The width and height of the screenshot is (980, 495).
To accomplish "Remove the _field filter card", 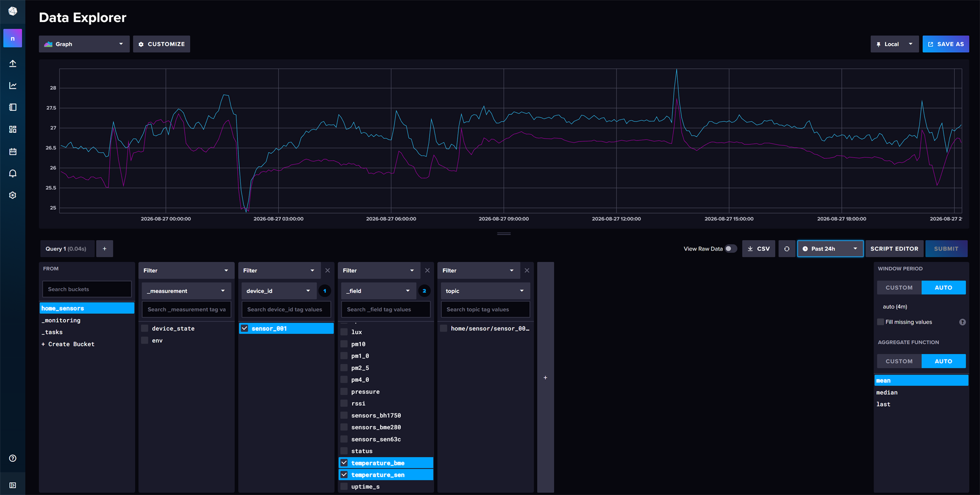I will point(427,270).
